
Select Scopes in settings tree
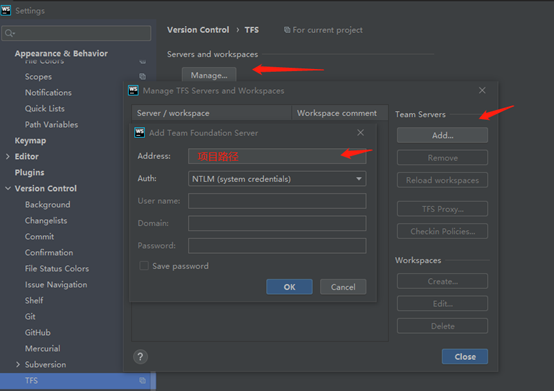tap(38, 77)
